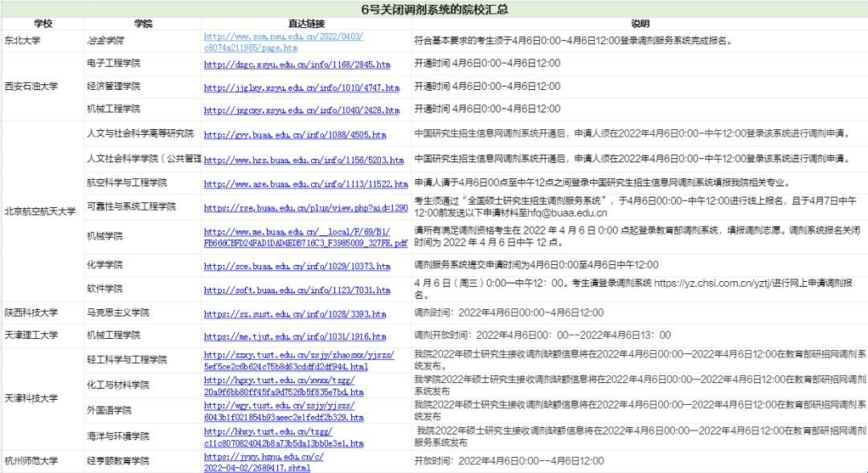The width and height of the screenshot is (868, 473).
Task: Open the sce.buaa.edu.cn link for 化学学院
Action: tap(297, 267)
